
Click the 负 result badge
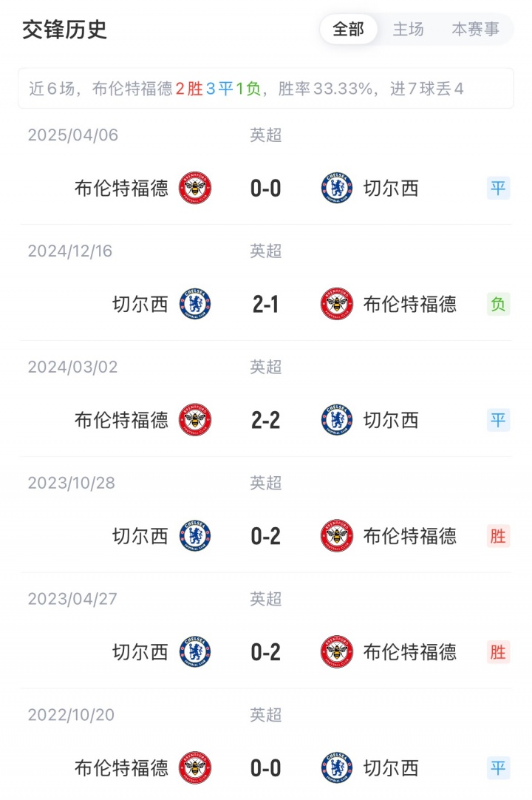(x=499, y=304)
